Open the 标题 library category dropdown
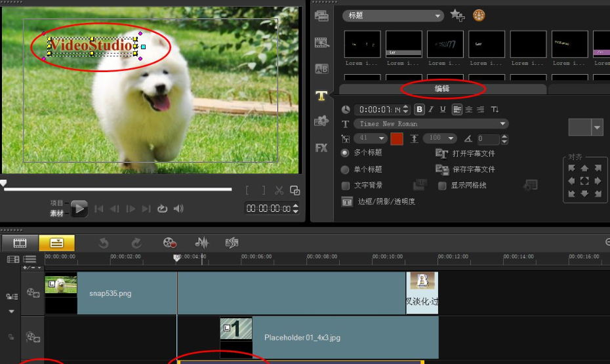Screen dimensions: 610x364 click(x=438, y=16)
